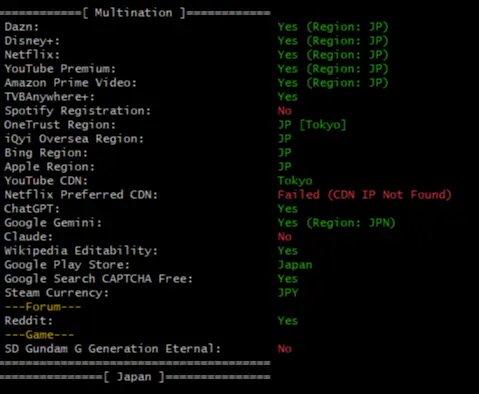Select the 'Google Gemini:' label
Image resolution: width=479 pixels, height=394 pixels.
pos(53,223)
